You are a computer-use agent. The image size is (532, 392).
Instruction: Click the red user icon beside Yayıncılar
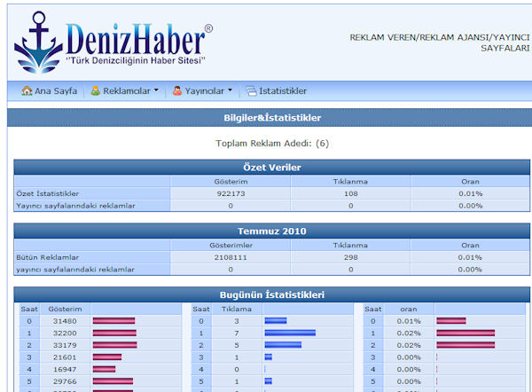coord(176,90)
